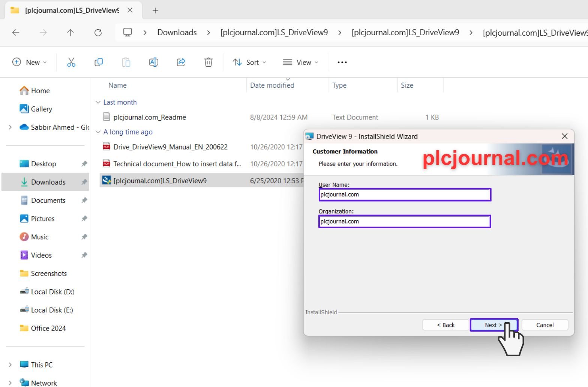This screenshot has width=588, height=387.
Task: Open Local Disk (E:) in navigation pane
Action: (46, 310)
